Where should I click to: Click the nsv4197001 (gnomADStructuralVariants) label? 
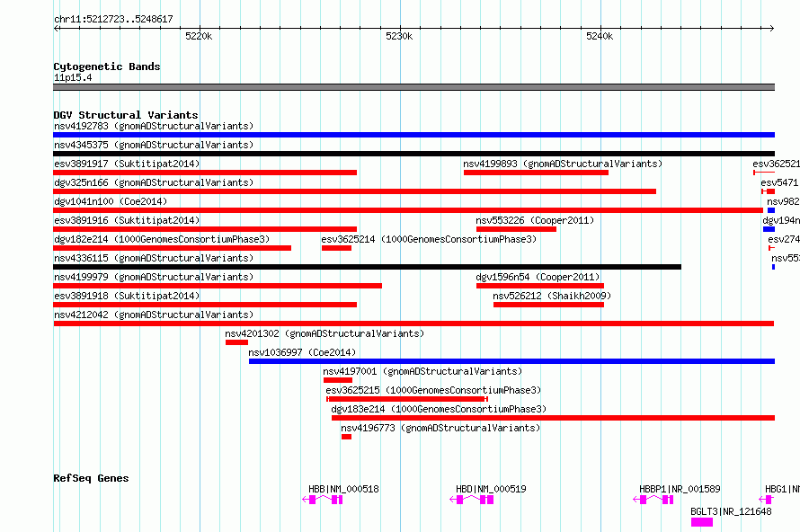(x=422, y=371)
